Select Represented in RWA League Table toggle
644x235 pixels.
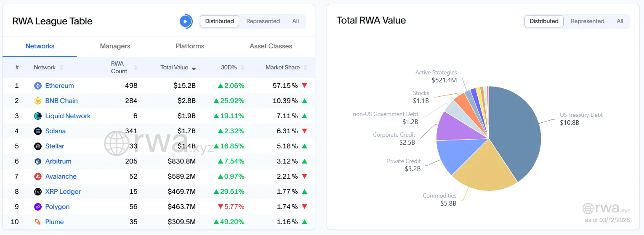tap(263, 21)
